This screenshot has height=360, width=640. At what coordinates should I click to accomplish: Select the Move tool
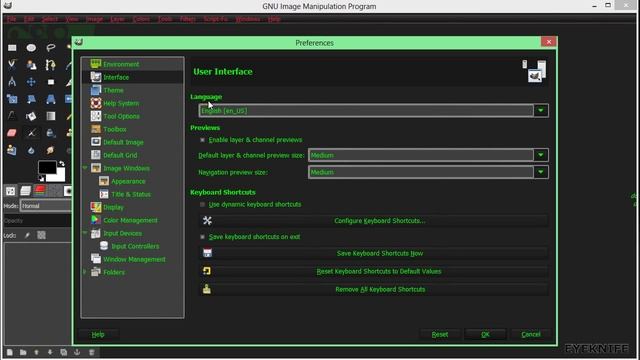point(31,82)
